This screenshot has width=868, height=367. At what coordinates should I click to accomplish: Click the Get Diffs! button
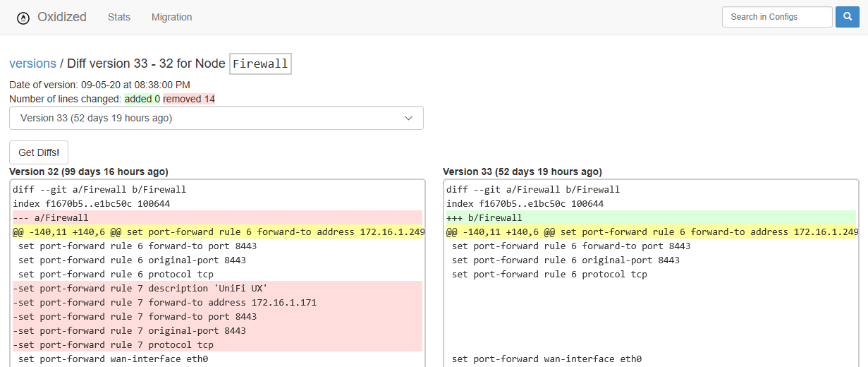click(39, 152)
